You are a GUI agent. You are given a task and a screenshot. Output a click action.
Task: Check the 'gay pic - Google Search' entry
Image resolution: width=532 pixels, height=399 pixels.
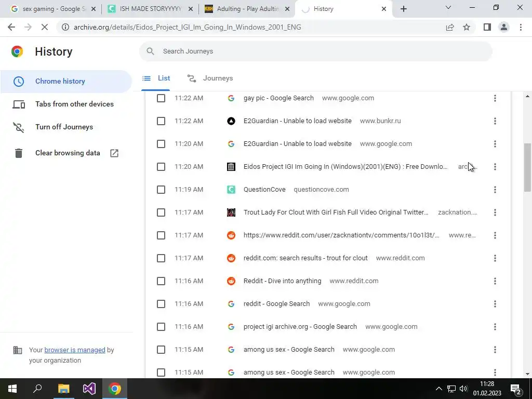pyautogui.click(x=161, y=98)
